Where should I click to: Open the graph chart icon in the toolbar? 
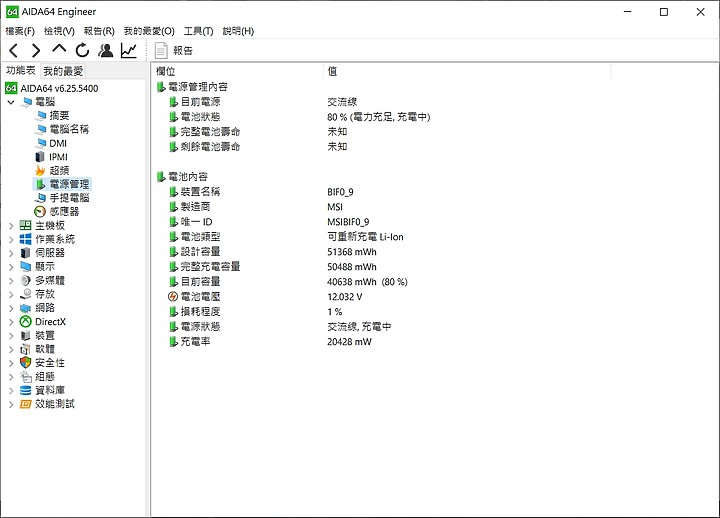click(x=129, y=50)
